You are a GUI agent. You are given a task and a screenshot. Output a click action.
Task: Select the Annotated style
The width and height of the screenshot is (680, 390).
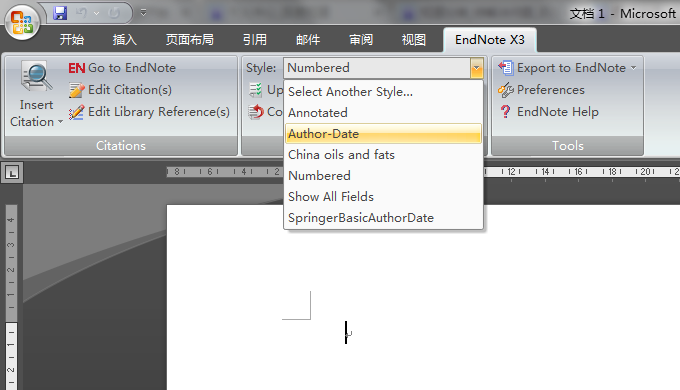[x=383, y=113]
